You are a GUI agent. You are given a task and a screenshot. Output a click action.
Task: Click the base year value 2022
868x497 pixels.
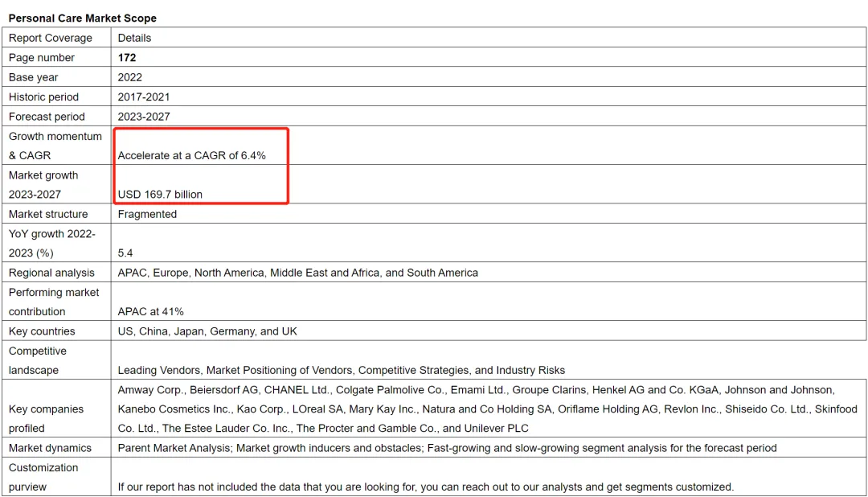click(x=129, y=77)
